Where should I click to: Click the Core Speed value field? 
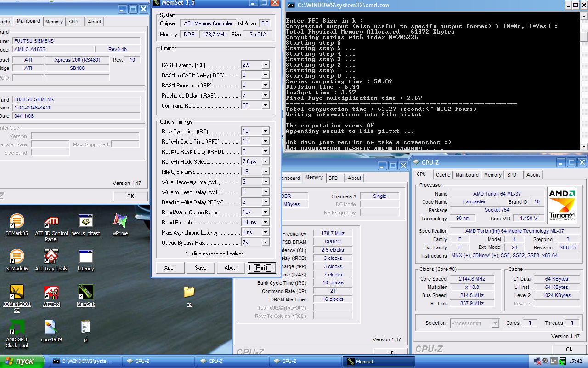[472, 279]
